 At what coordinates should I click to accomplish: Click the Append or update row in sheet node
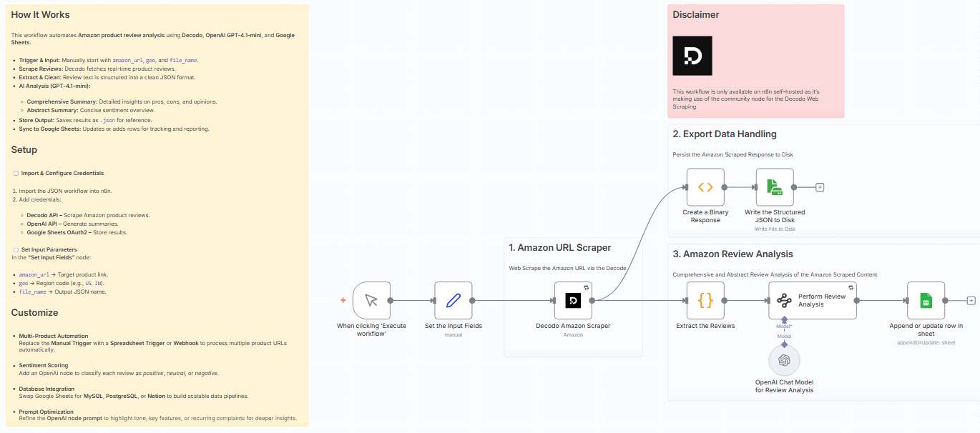coord(926,300)
